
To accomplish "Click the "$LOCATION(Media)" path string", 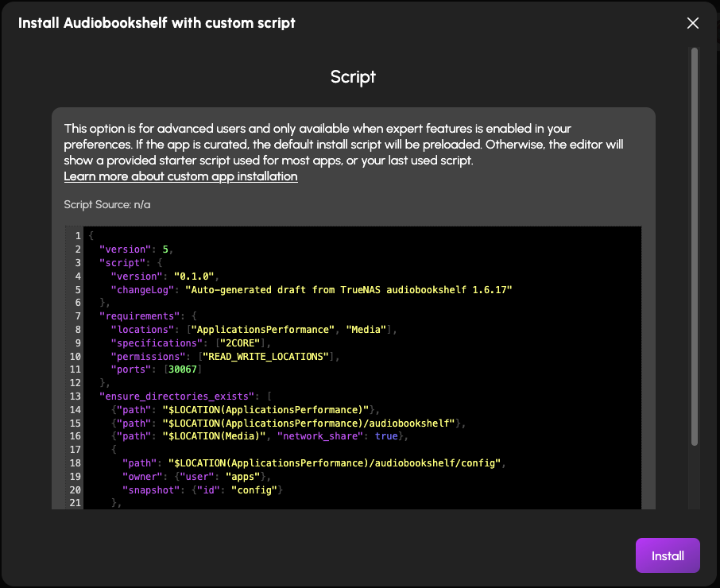I will click(x=214, y=436).
